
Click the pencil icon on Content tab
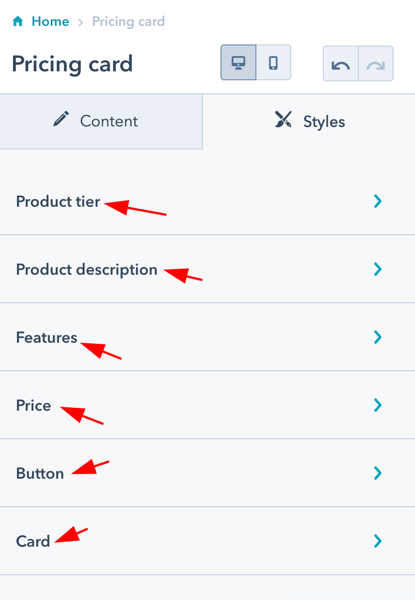61,119
